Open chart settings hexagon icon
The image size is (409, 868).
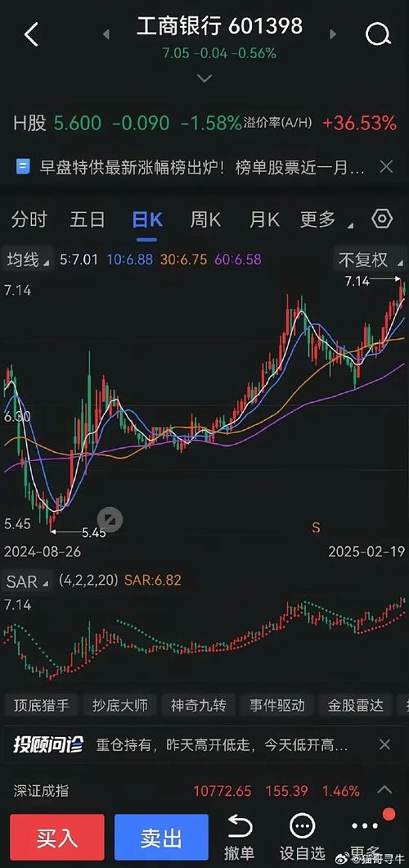(x=382, y=219)
